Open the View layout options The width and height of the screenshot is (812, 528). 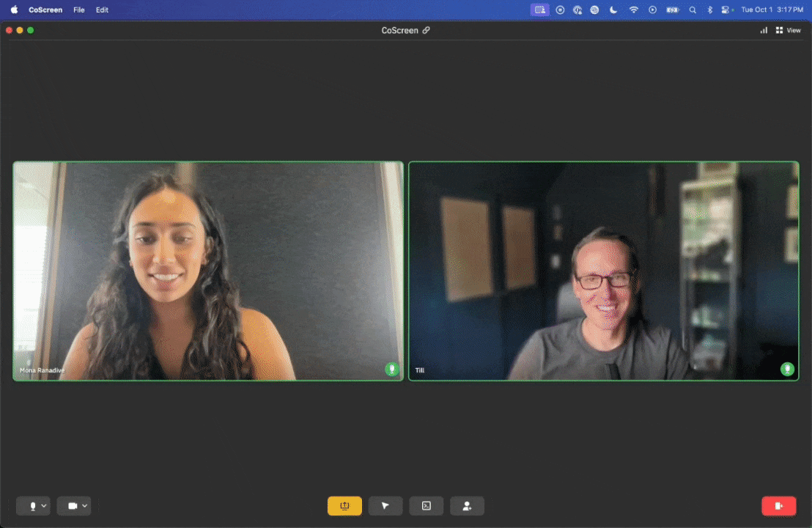pos(788,31)
